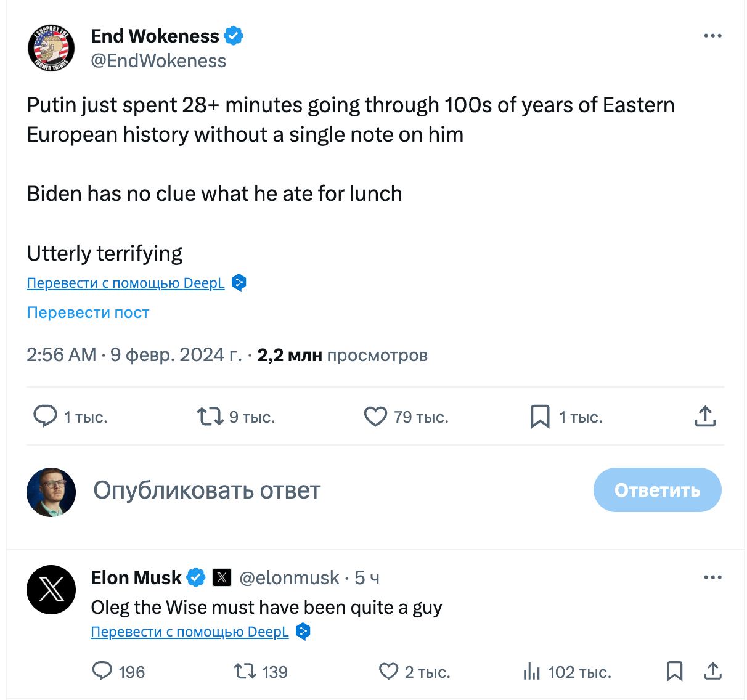747x700 pixels.
Task: Like Elon Musk's reply
Action: click(388, 671)
